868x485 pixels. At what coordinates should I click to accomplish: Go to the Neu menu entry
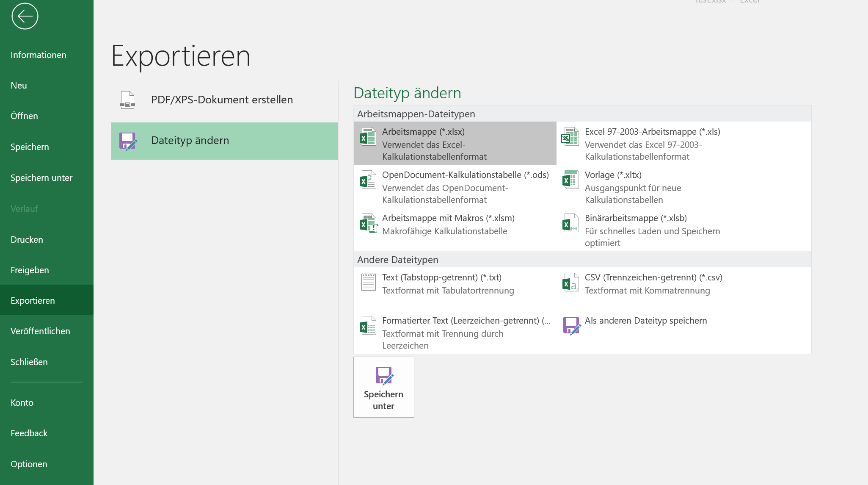point(47,86)
